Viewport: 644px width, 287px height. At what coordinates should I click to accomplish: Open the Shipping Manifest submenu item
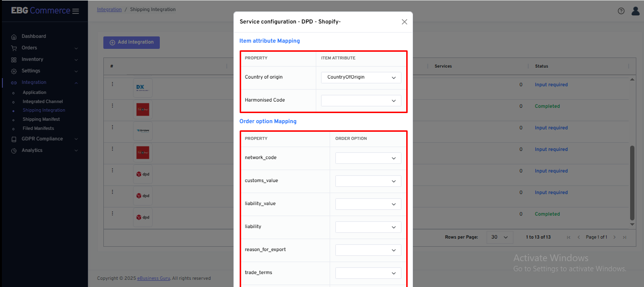(41, 119)
